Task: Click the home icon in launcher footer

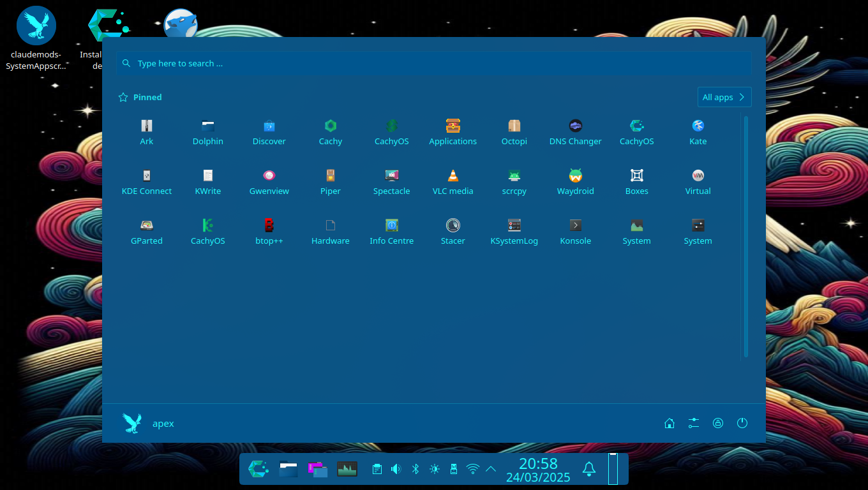Action: click(670, 423)
